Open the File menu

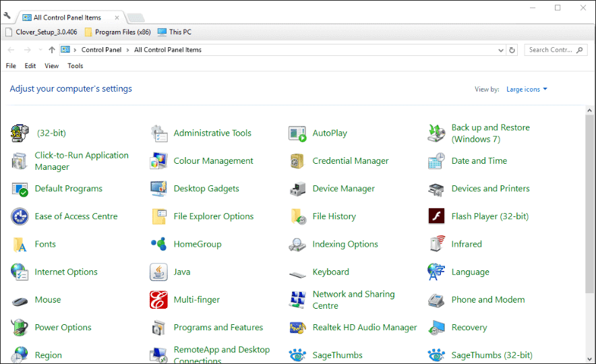(11, 66)
